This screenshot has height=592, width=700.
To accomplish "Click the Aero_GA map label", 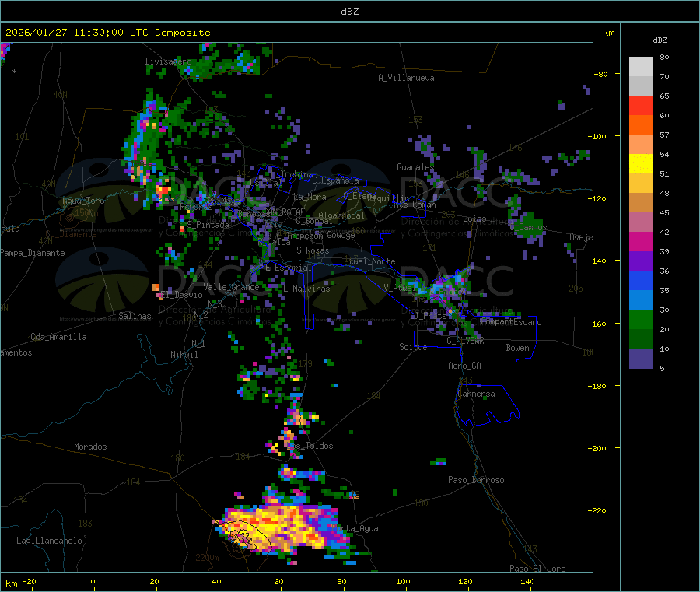I will [464, 366].
